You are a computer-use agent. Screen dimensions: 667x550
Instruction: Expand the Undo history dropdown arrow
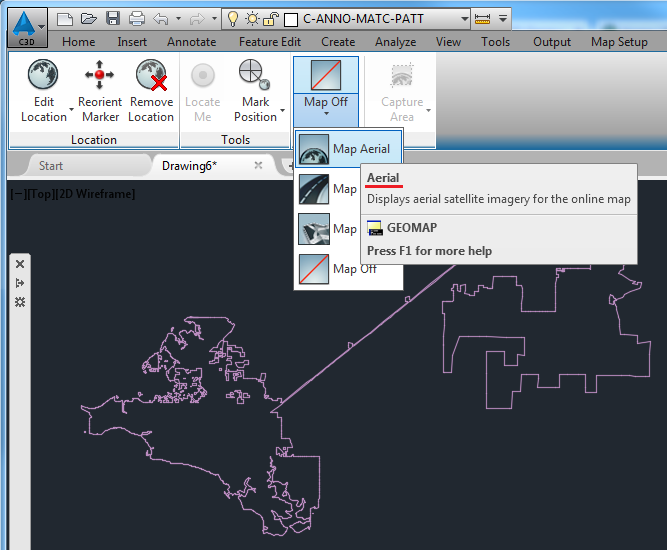(x=178, y=19)
